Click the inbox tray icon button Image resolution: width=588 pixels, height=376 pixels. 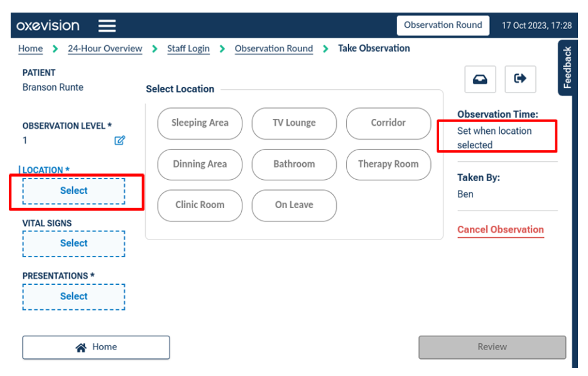click(480, 79)
